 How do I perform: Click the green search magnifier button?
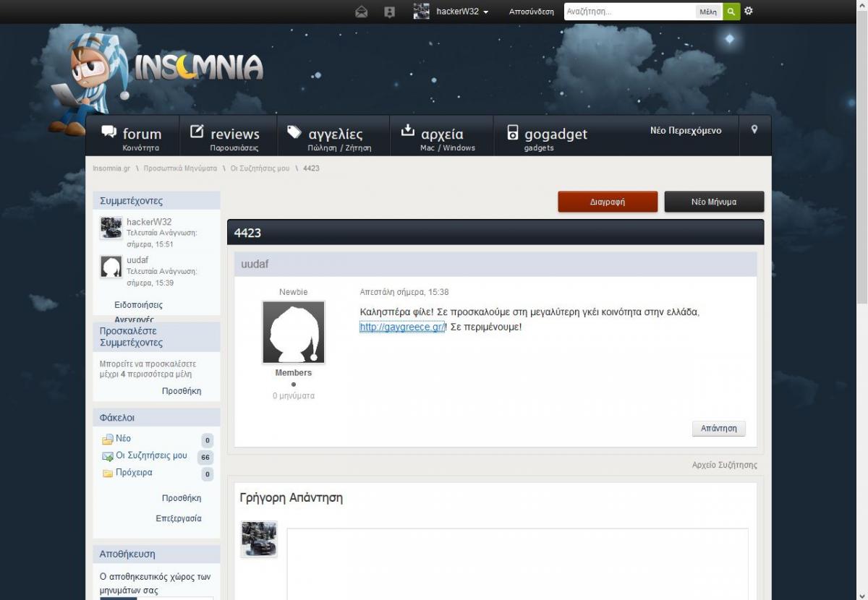[x=731, y=12]
